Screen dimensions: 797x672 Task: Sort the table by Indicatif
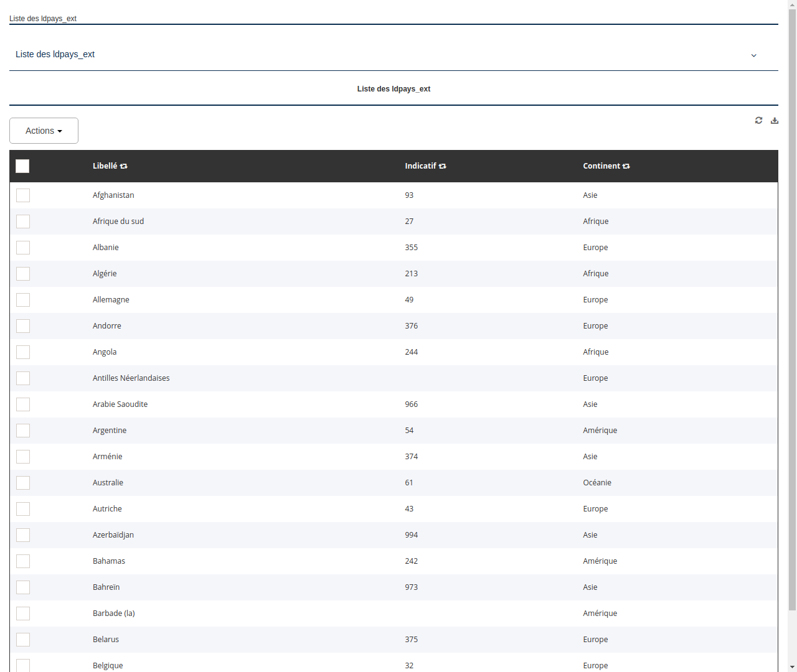pyautogui.click(x=442, y=166)
